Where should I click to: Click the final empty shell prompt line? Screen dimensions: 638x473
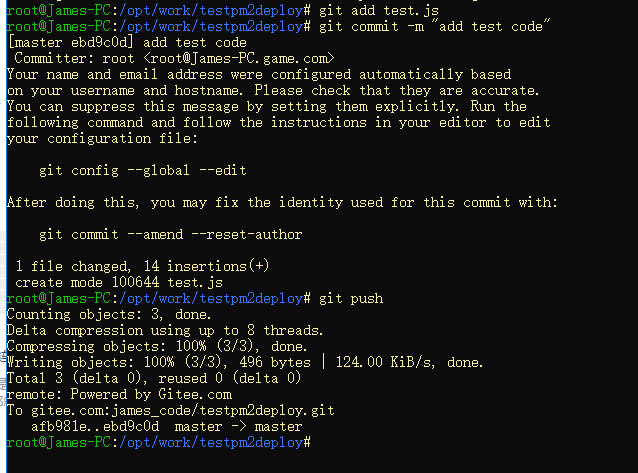click(159, 442)
